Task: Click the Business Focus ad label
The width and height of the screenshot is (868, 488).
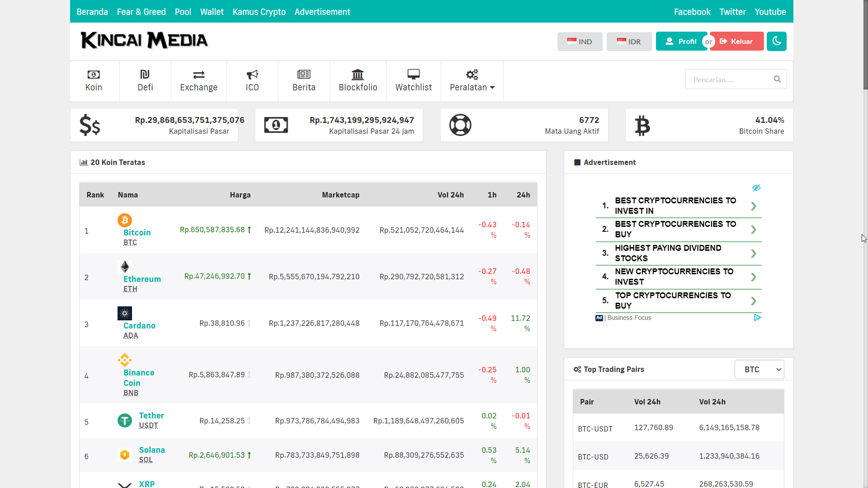Action: [x=629, y=318]
